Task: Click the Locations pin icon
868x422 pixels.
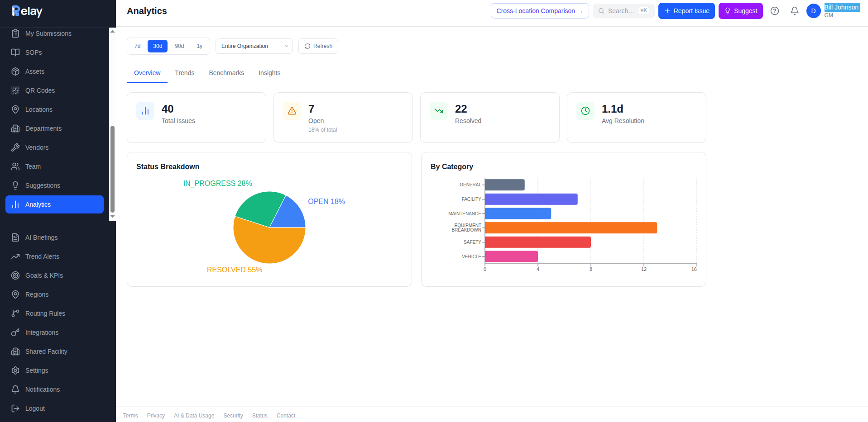Action: pyautogui.click(x=15, y=109)
